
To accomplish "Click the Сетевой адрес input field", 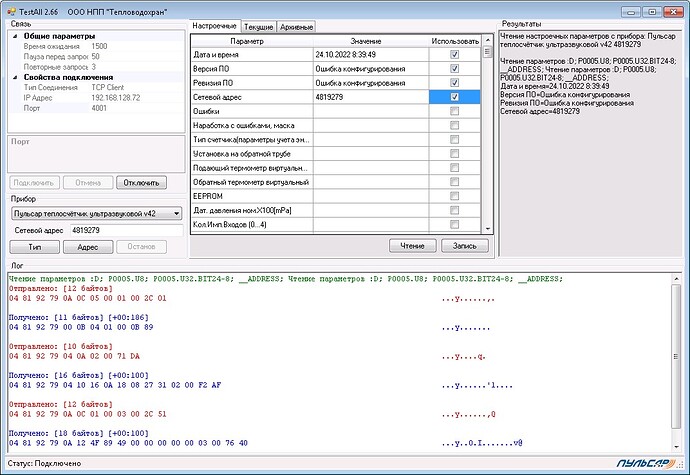I will click(127, 230).
